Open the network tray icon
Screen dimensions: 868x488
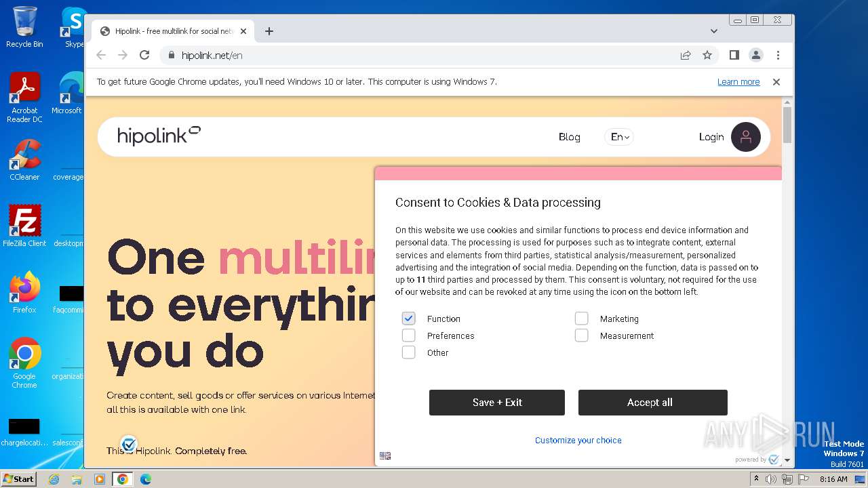pyautogui.click(x=787, y=479)
